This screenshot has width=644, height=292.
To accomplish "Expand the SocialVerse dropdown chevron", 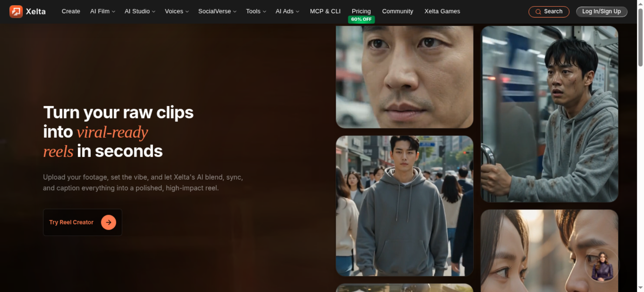I will click(x=235, y=12).
